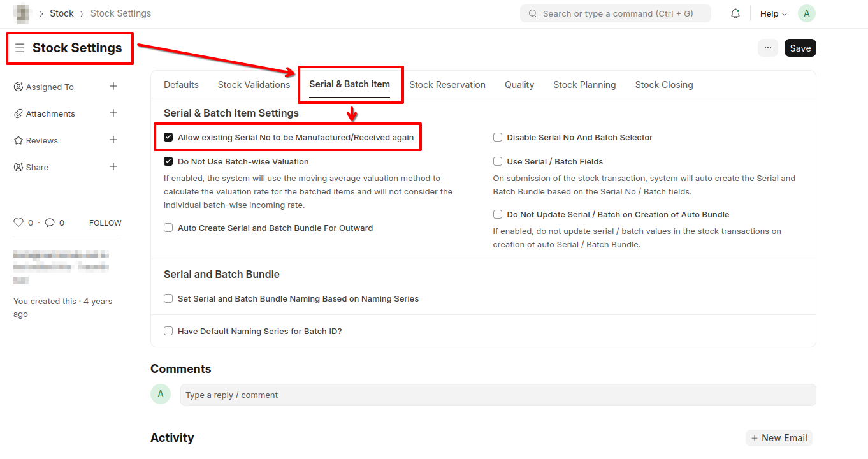The height and width of the screenshot is (459, 868).
Task: Open the three-dots more options menu
Action: point(767,48)
